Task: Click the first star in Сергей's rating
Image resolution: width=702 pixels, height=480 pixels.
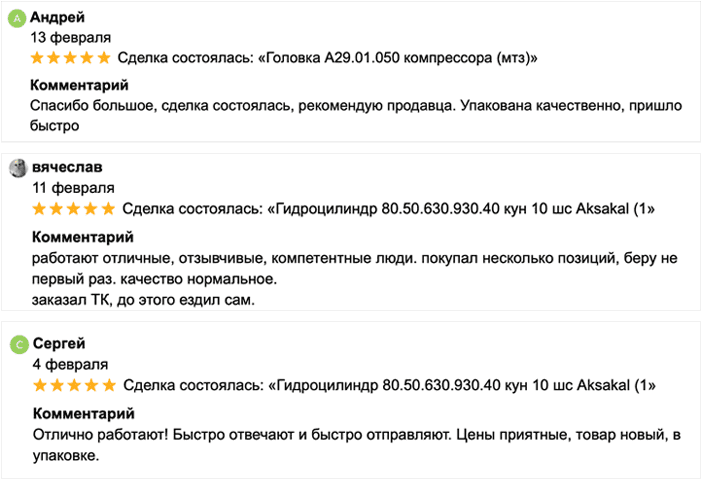Action: pos(40,385)
